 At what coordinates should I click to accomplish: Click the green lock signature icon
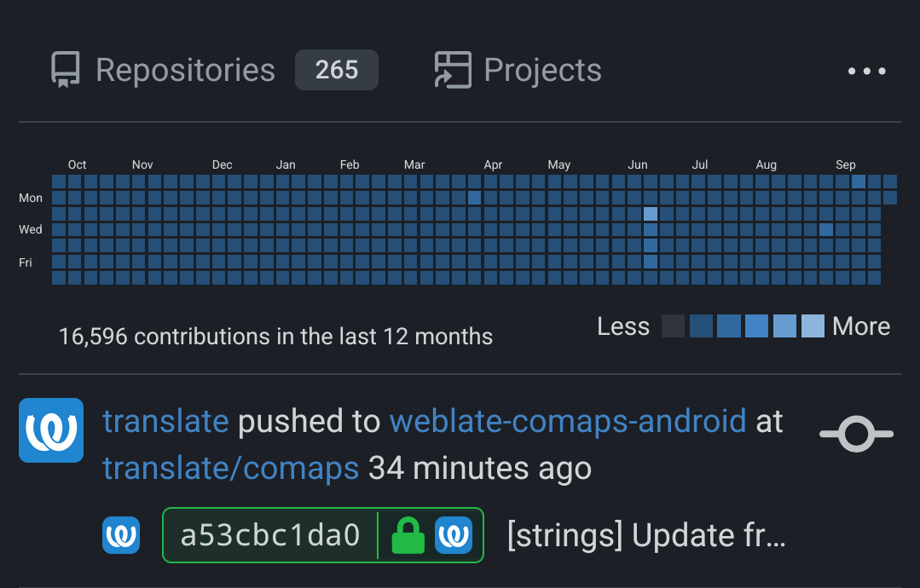[408, 535]
